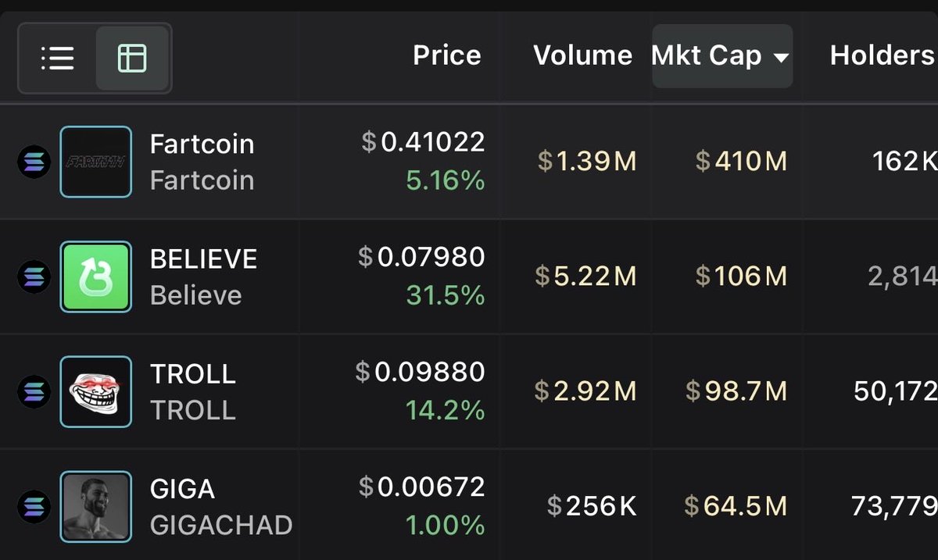Open the BELIEVE green token logo
This screenshot has height=560, width=938.
coord(96,276)
